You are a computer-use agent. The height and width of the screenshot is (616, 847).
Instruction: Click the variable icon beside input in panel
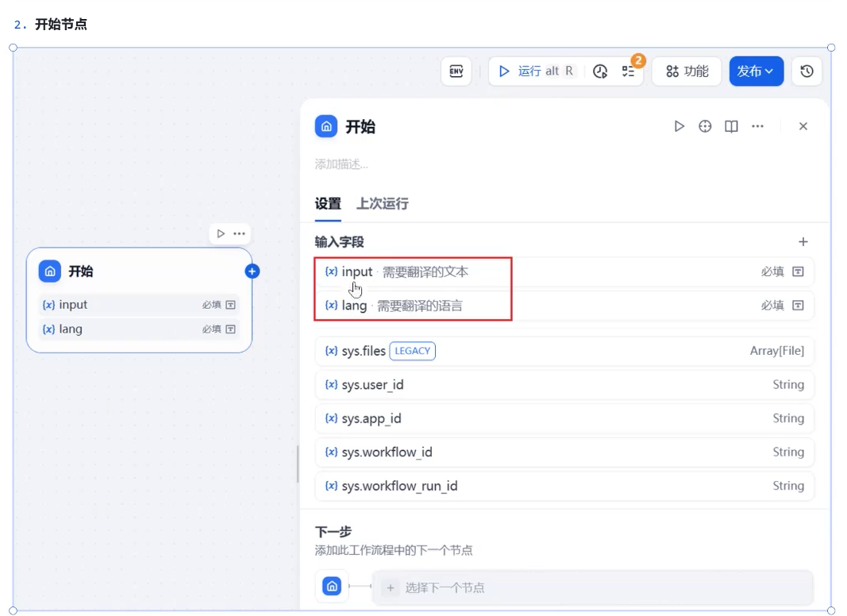331,271
